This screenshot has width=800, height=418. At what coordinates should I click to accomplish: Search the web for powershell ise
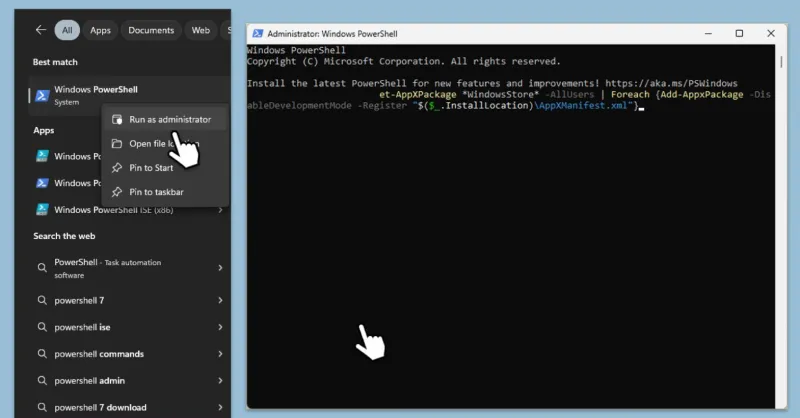pos(129,327)
